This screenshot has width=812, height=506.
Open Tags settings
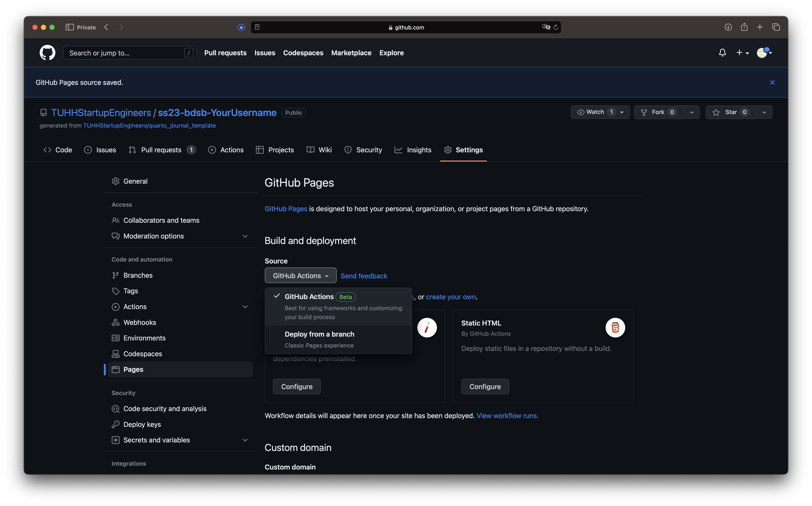[180, 291]
